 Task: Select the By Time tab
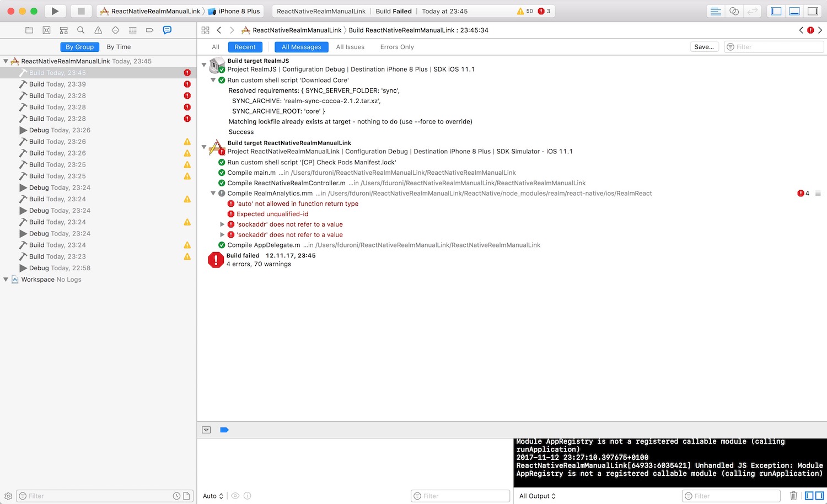coord(119,47)
